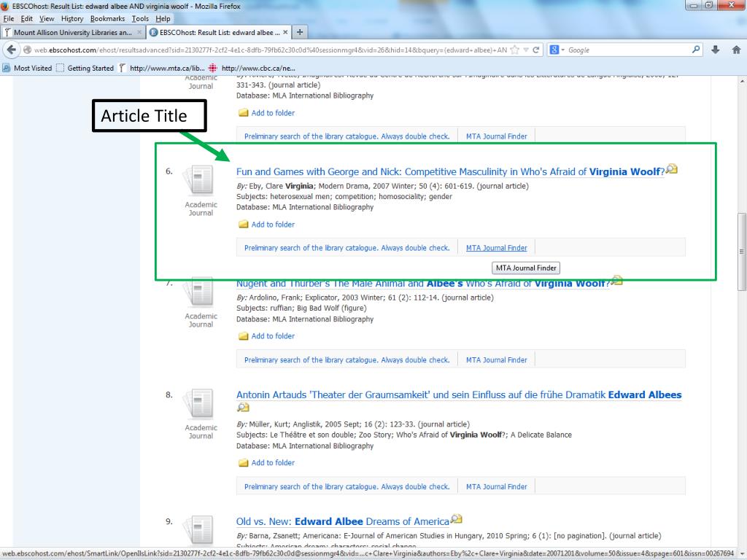Click the vertical scrollbar thumb
This screenshot has width=747, height=560.
pyautogui.click(x=741, y=251)
